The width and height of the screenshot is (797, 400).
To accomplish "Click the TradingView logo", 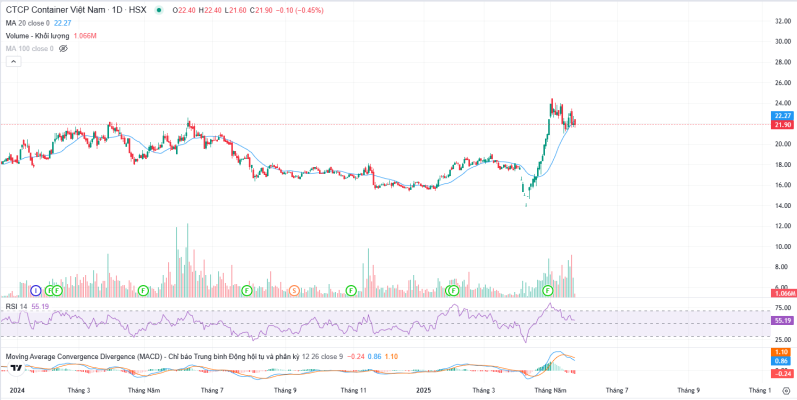I will point(16,368).
